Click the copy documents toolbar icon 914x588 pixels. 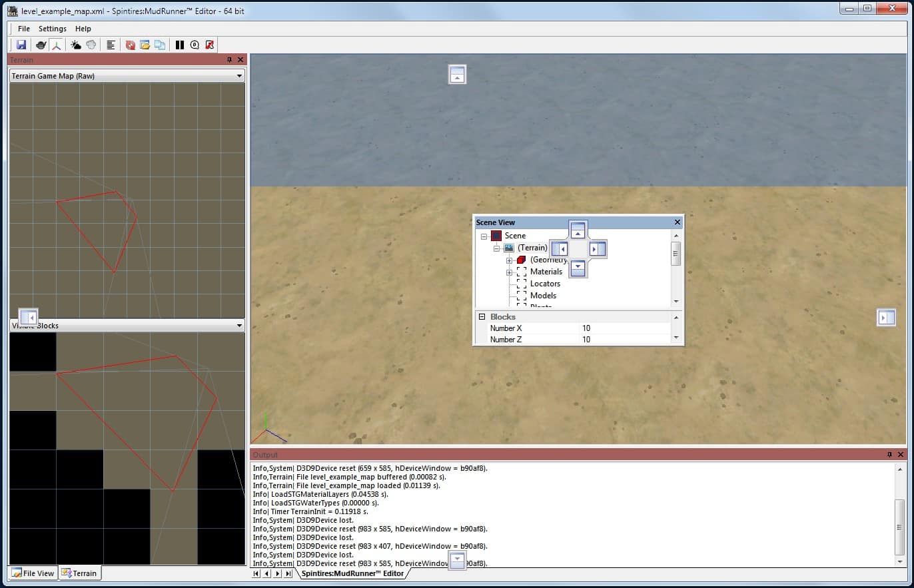coord(160,45)
